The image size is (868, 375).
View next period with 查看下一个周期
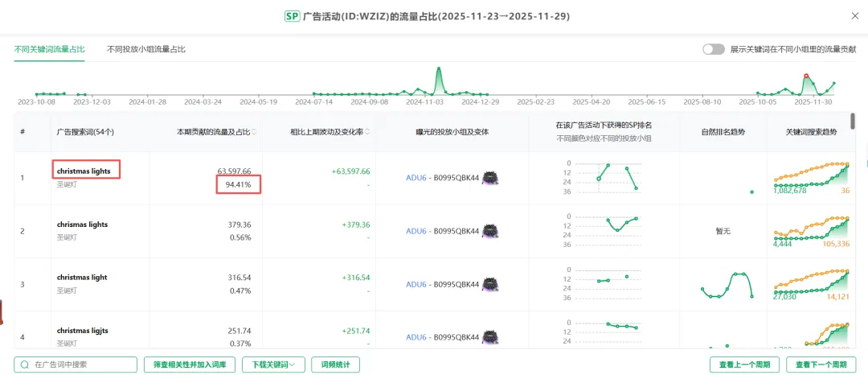pos(821,365)
